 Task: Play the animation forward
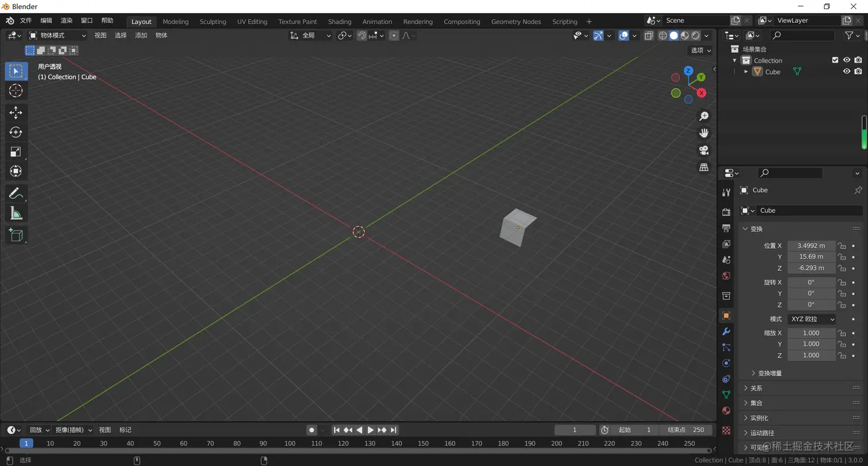[371, 430]
